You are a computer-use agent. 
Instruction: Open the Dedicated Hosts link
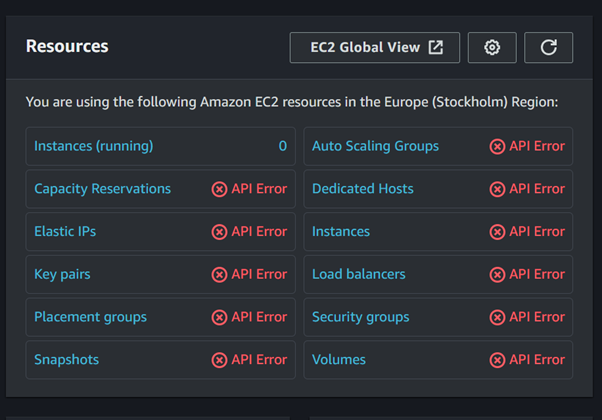pyautogui.click(x=362, y=189)
